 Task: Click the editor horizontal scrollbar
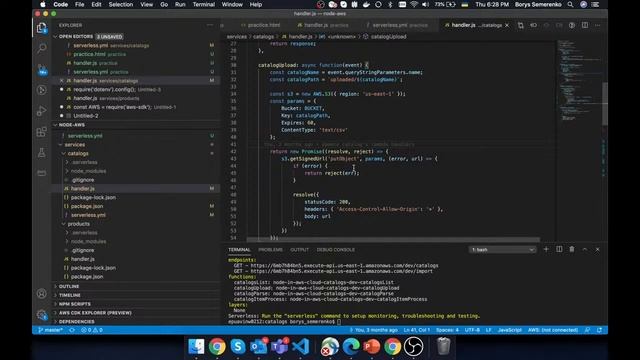393,240
